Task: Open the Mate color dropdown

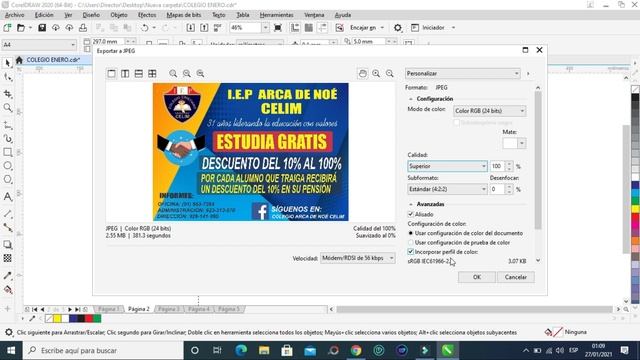Action: click(x=522, y=143)
